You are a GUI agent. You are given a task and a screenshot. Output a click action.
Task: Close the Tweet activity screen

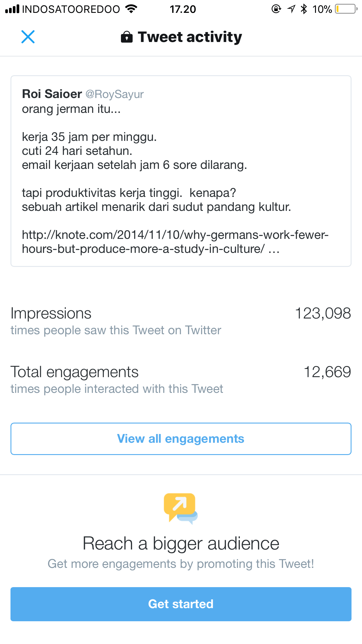pyautogui.click(x=28, y=37)
